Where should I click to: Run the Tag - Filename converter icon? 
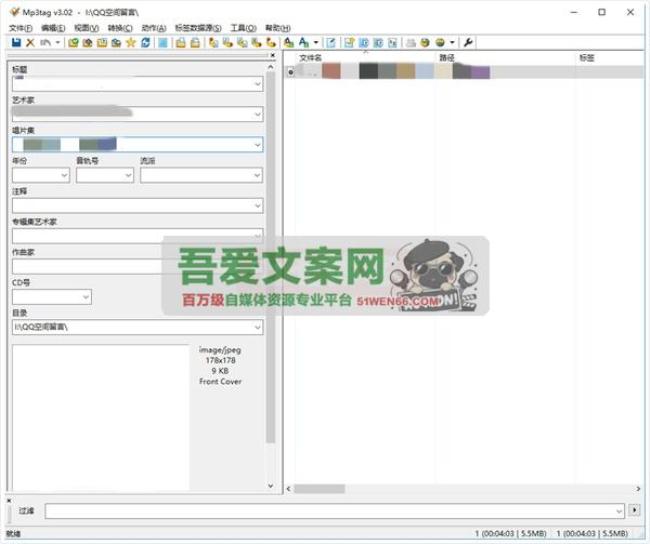point(213,42)
